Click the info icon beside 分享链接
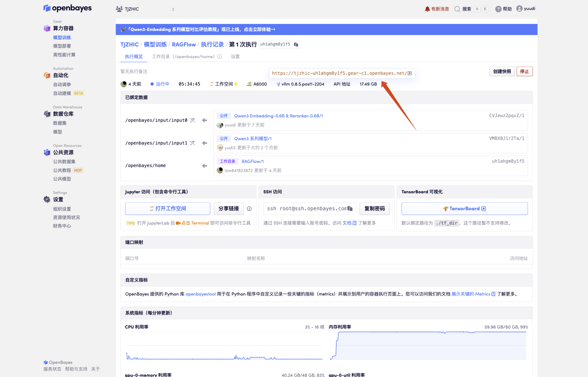Viewport: 588px width, 377px height. coord(249,209)
